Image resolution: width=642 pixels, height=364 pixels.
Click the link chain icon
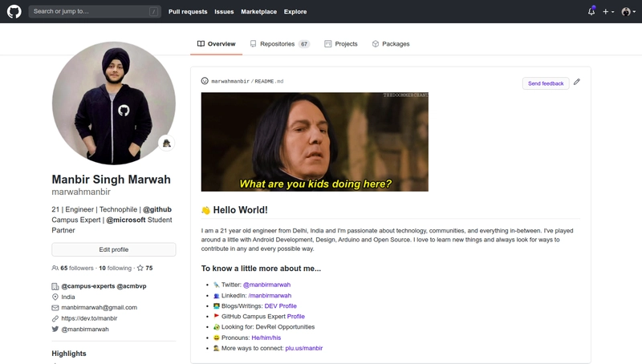(x=55, y=318)
